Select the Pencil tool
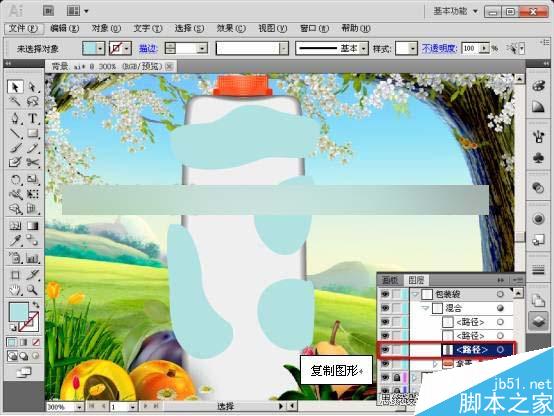 33,148
